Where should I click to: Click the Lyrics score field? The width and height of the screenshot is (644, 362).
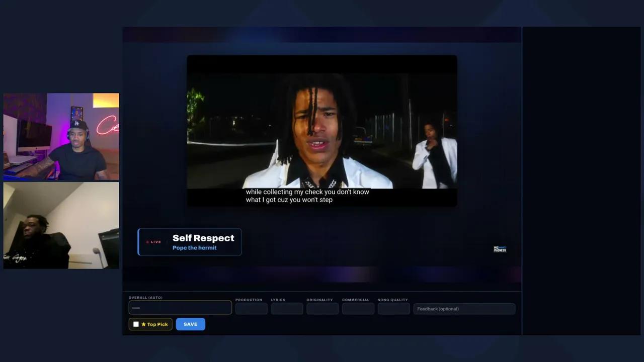287,309
